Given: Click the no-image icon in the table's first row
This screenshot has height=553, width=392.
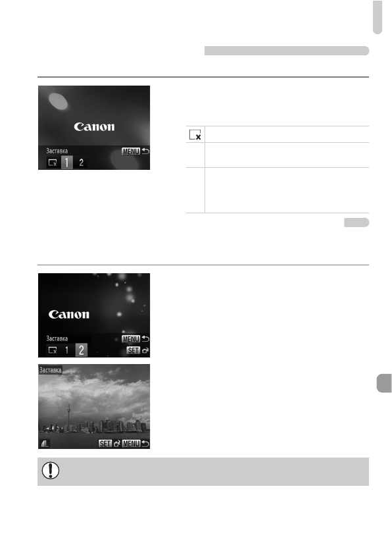Looking at the screenshot, I should tap(195, 135).
